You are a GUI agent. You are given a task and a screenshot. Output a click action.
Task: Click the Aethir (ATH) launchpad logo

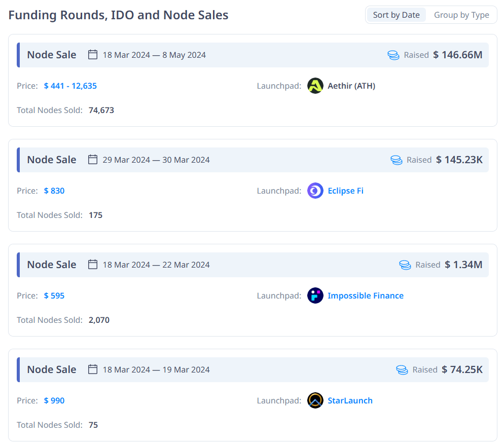[315, 86]
